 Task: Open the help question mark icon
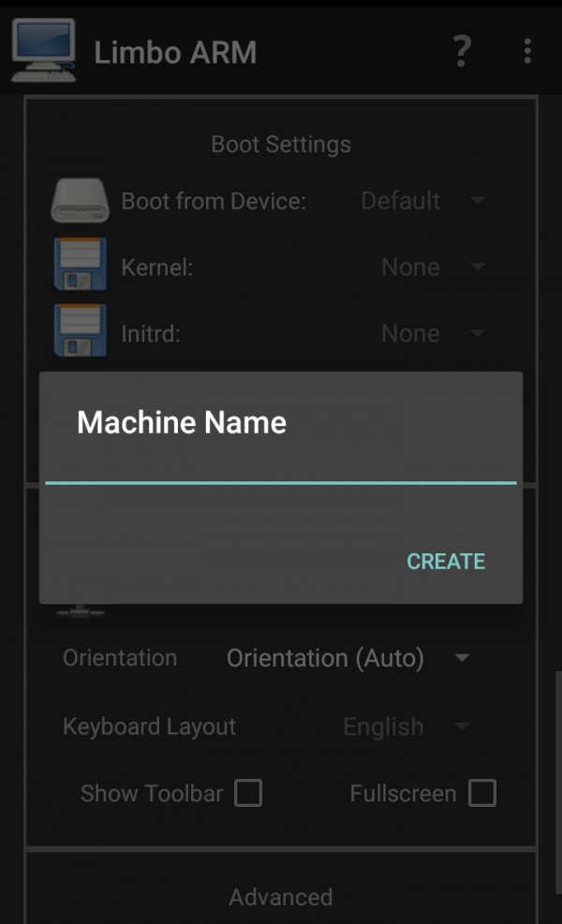(463, 51)
